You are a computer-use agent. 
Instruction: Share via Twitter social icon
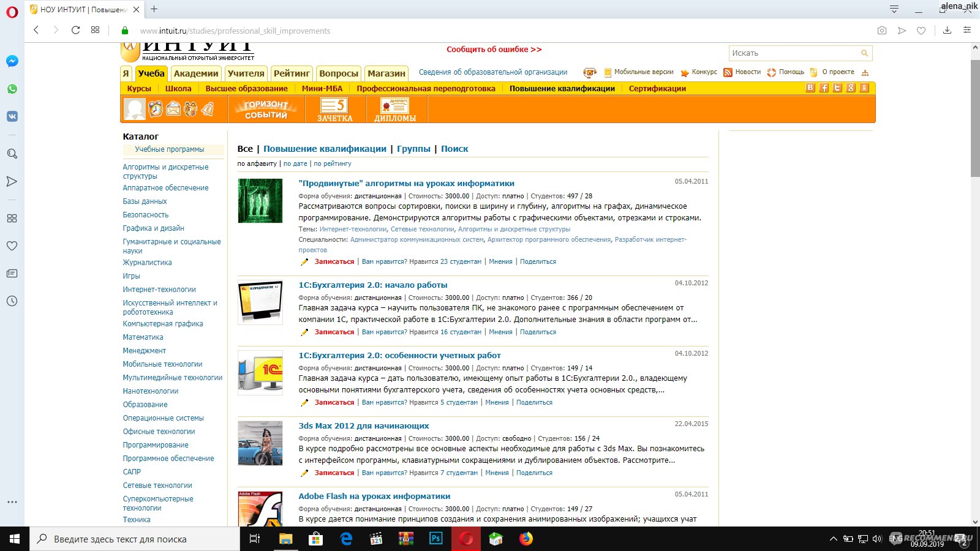coord(837,88)
